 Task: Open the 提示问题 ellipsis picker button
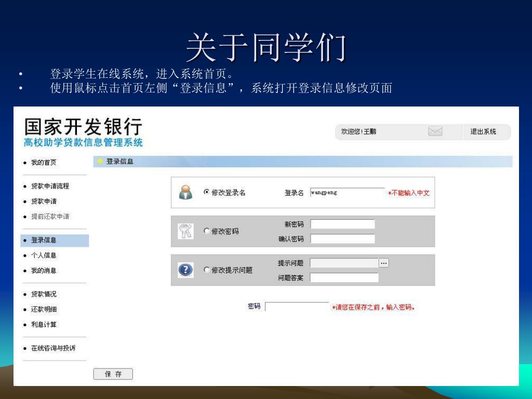(383, 263)
